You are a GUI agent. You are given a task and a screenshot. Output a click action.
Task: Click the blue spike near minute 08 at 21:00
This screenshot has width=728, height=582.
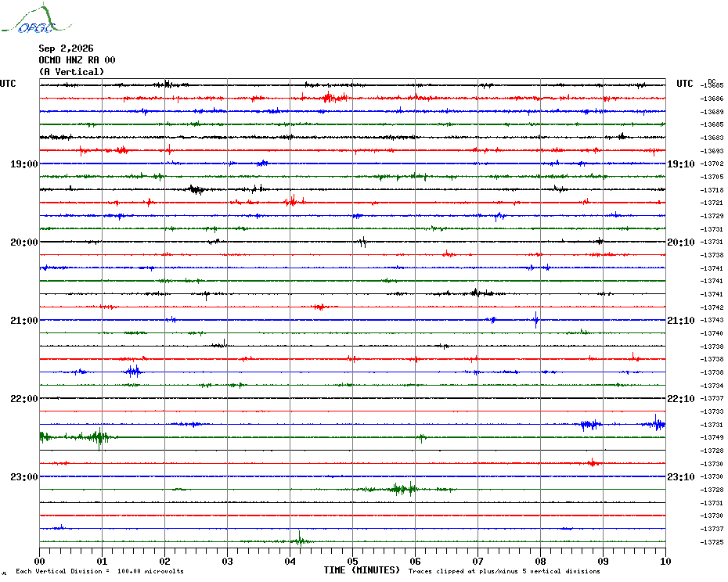pos(535,320)
